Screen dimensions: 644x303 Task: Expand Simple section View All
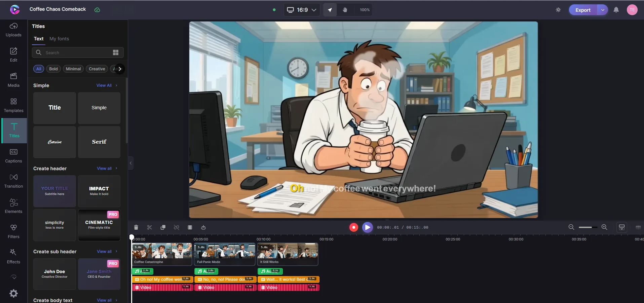(x=107, y=85)
